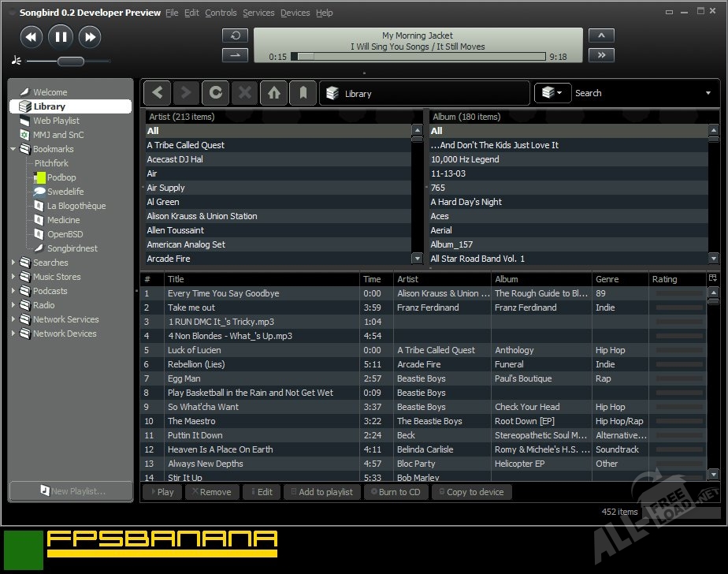Go to the previous track
Screen dimensions: 728x574
click(x=32, y=36)
